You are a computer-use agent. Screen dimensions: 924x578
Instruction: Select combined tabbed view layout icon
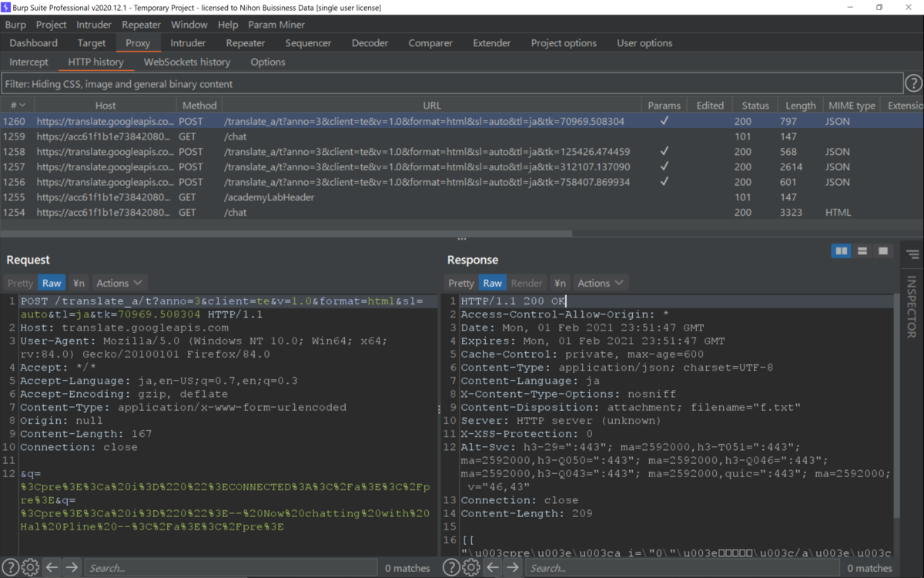883,251
